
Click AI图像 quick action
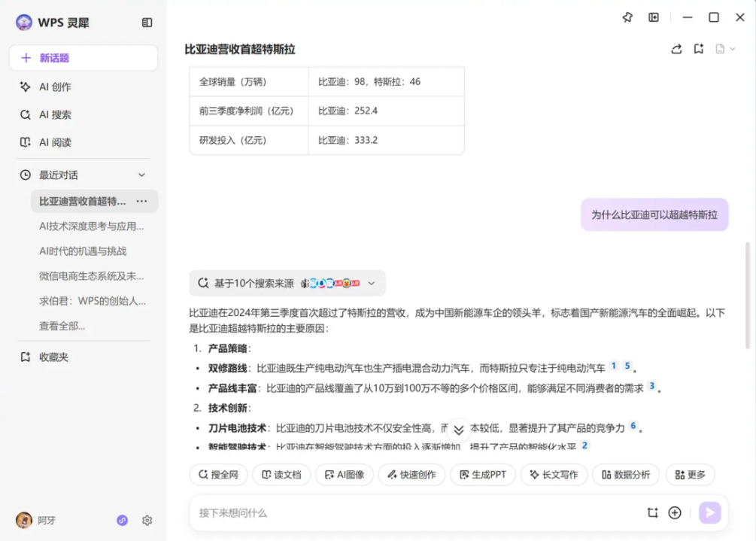[345, 475]
